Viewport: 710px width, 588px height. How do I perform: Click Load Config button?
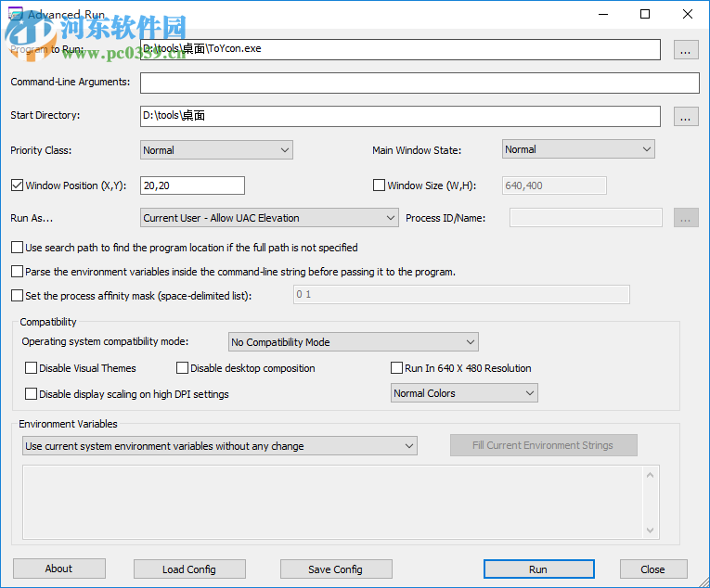click(x=189, y=569)
